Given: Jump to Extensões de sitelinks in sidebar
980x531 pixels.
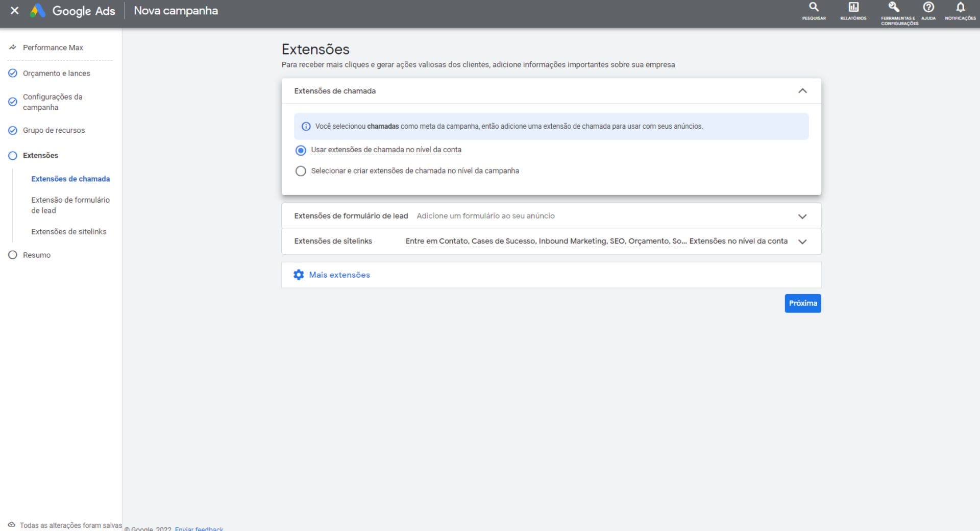Looking at the screenshot, I should click(x=69, y=232).
